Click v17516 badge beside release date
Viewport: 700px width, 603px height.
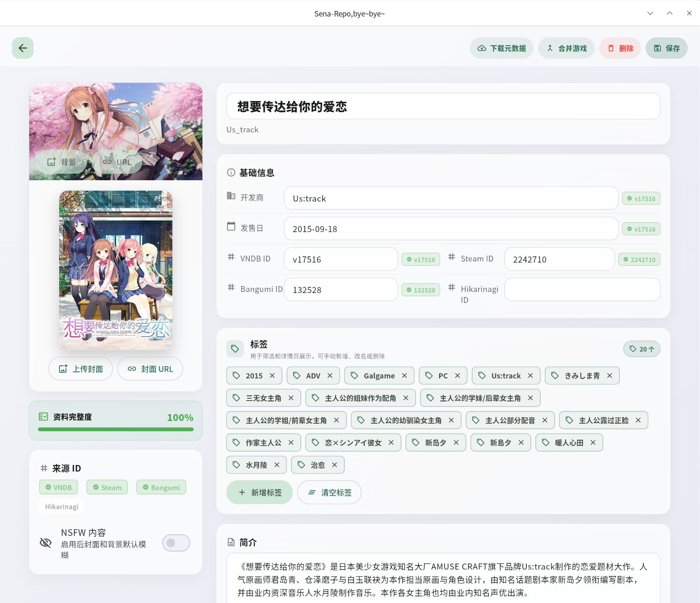point(641,229)
